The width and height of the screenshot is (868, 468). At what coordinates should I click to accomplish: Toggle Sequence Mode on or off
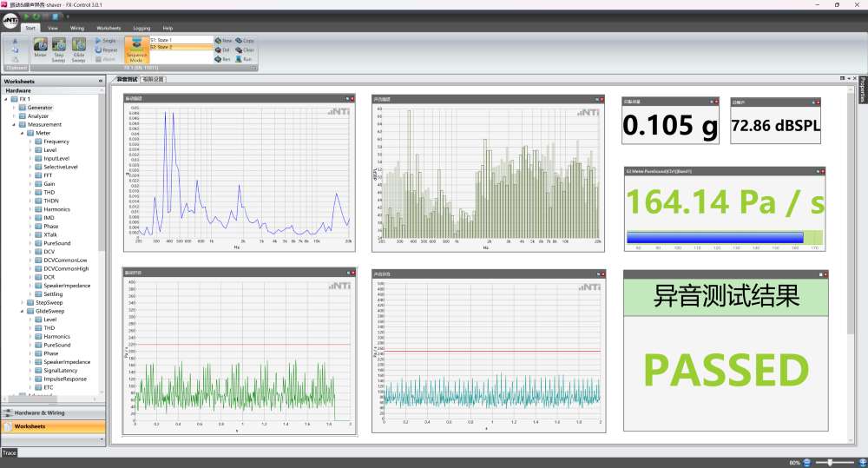coord(135,49)
